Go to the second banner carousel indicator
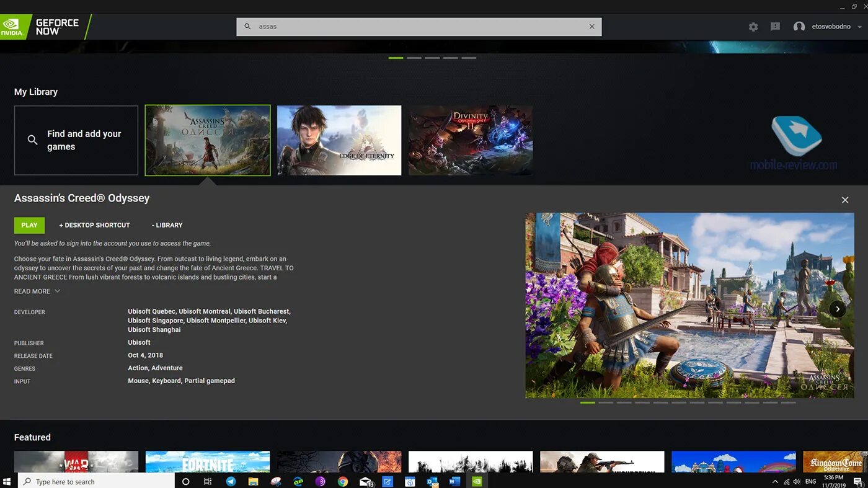 [414, 58]
